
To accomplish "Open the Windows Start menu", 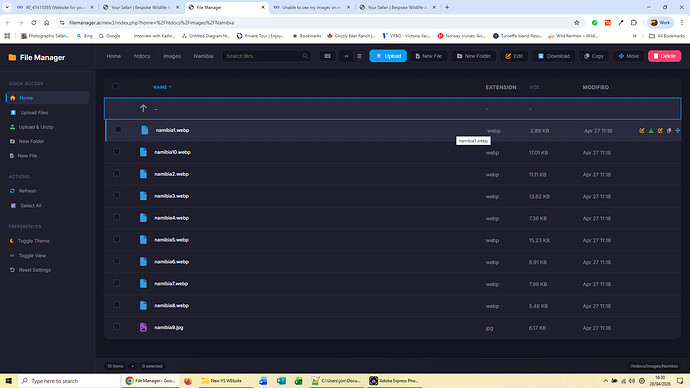I will coord(8,381).
